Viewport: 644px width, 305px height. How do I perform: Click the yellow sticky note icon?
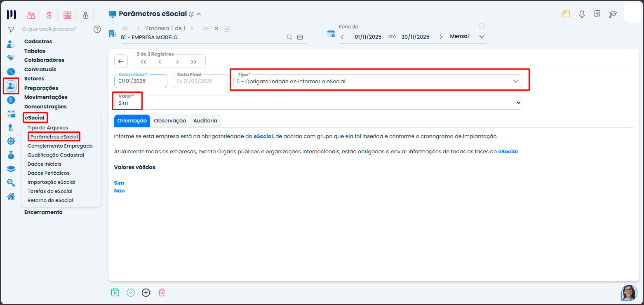(x=566, y=14)
